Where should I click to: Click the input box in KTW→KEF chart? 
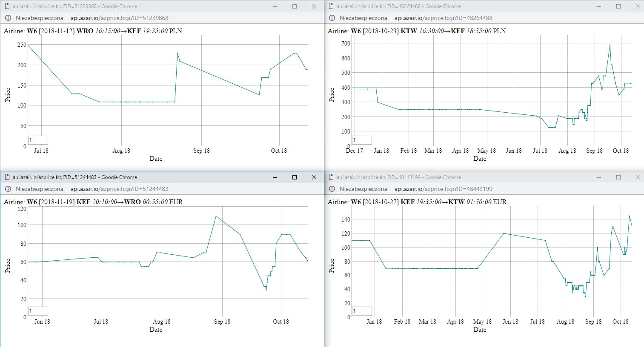tap(362, 140)
